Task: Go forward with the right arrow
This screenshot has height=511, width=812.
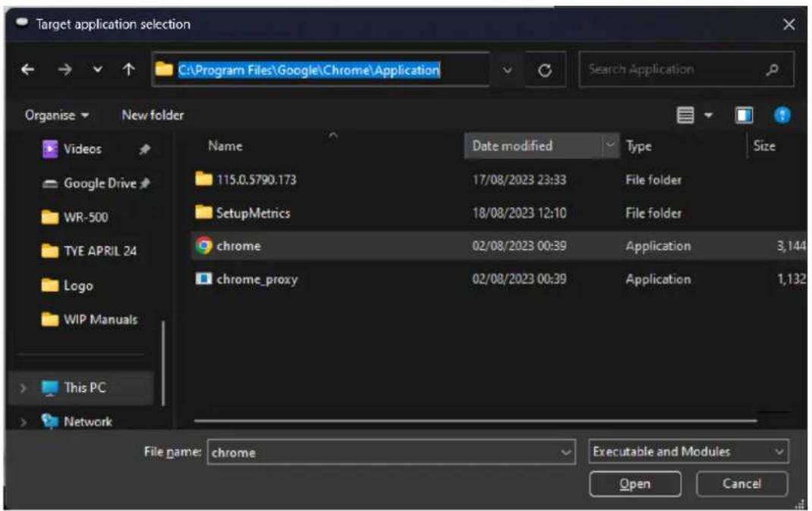Action: pyautogui.click(x=65, y=69)
